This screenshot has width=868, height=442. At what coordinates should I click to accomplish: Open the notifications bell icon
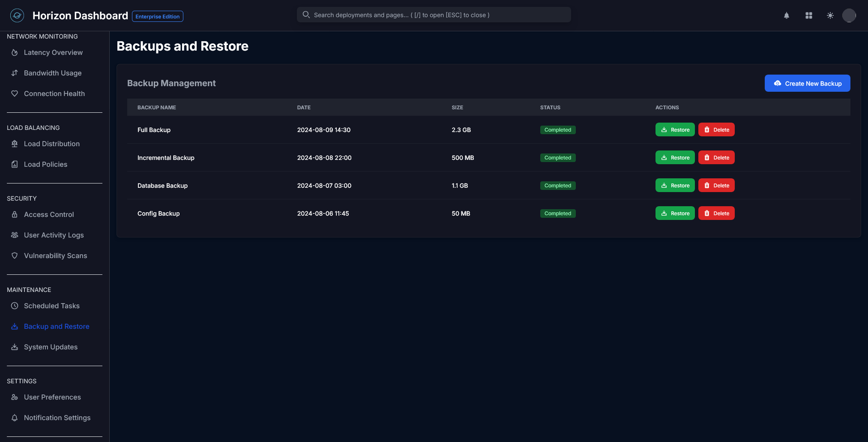[787, 15]
